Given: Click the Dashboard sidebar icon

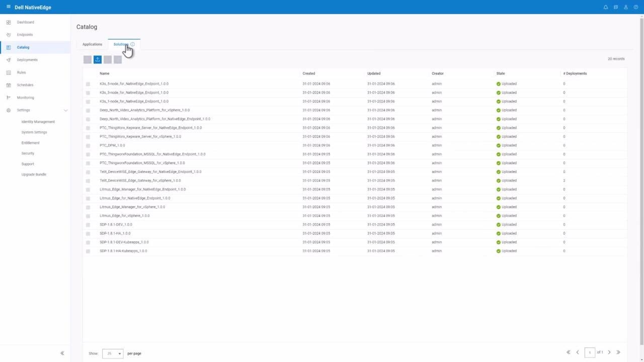Looking at the screenshot, I should [9, 22].
